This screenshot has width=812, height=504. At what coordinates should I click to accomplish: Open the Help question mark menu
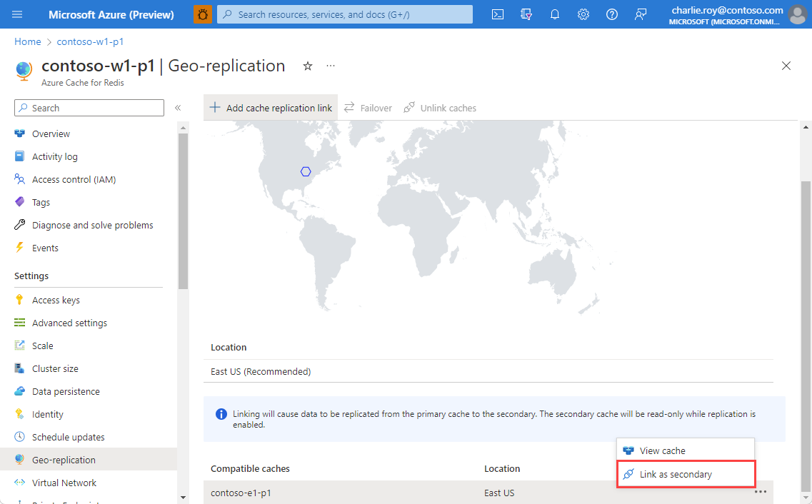[612, 14]
